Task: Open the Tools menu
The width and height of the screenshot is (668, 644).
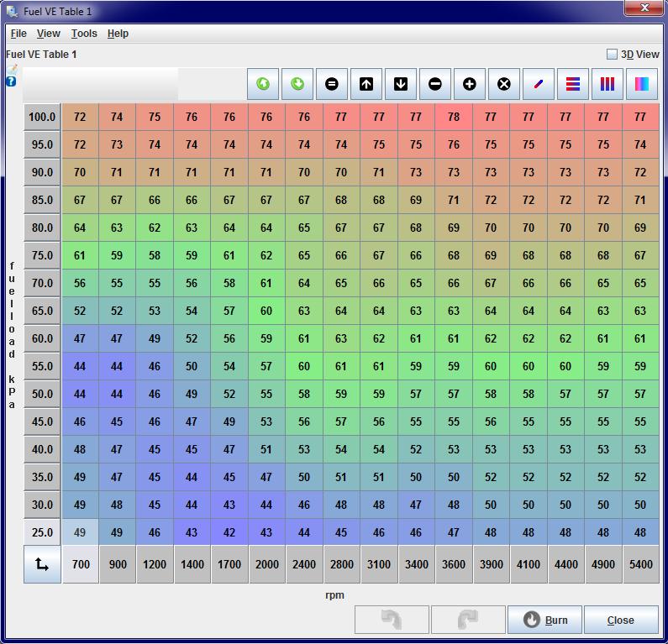Action: tap(84, 34)
